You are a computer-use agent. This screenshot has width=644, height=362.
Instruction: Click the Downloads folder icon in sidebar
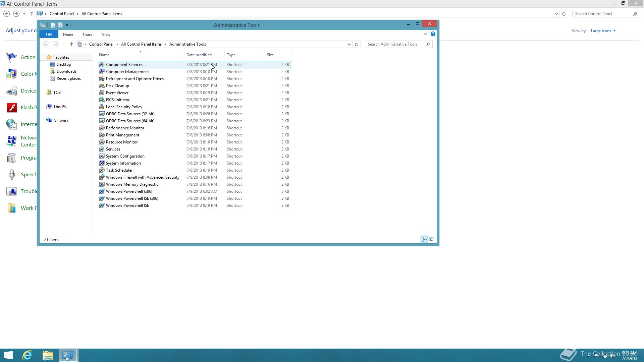tap(52, 71)
